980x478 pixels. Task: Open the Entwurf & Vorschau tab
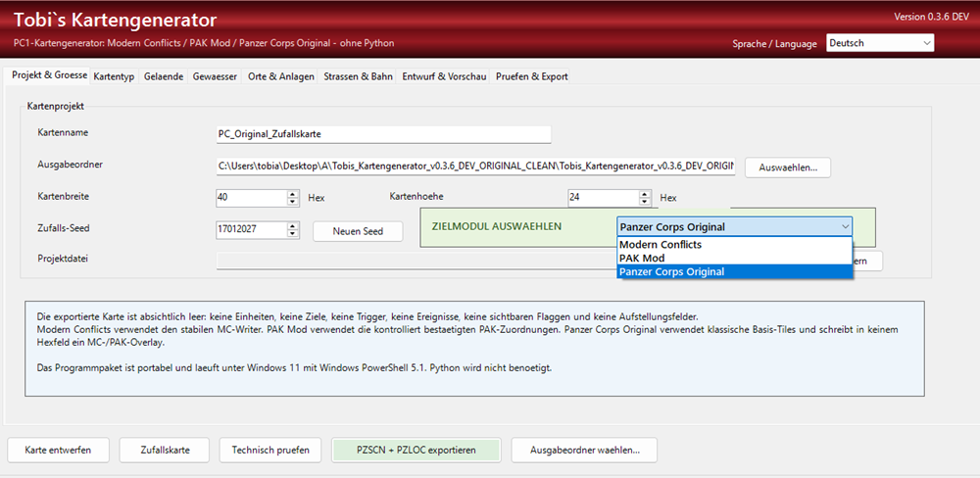coord(444,76)
